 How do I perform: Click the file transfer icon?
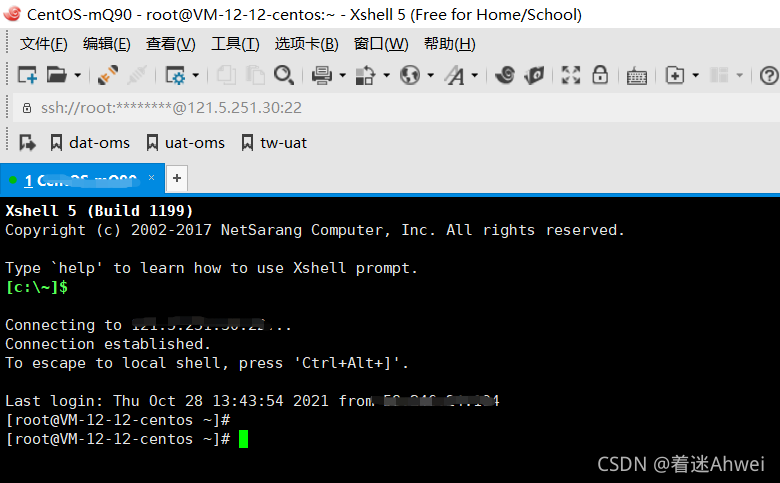tap(366, 76)
